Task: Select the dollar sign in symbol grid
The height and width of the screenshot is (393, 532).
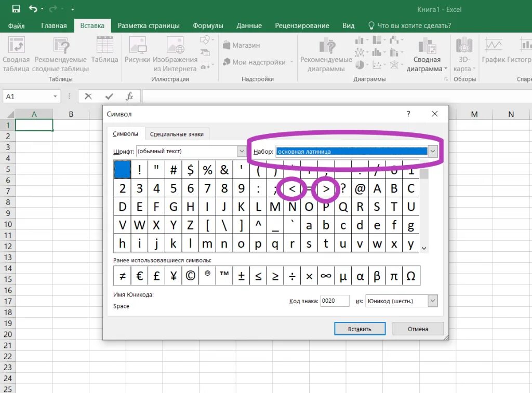Action: 190,170
